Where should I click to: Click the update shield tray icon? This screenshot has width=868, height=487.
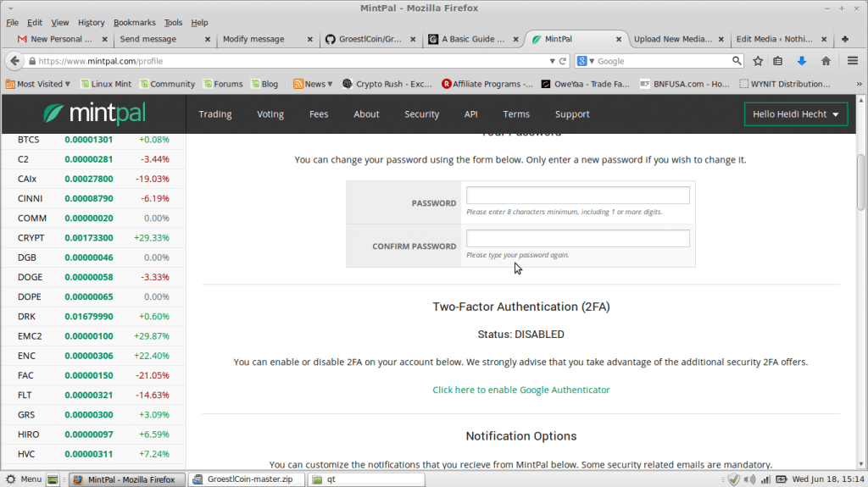click(733, 479)
